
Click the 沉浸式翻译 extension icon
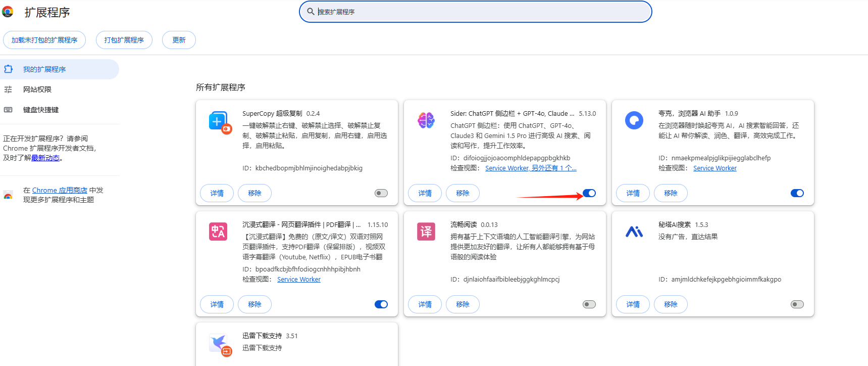pos(218,232)
